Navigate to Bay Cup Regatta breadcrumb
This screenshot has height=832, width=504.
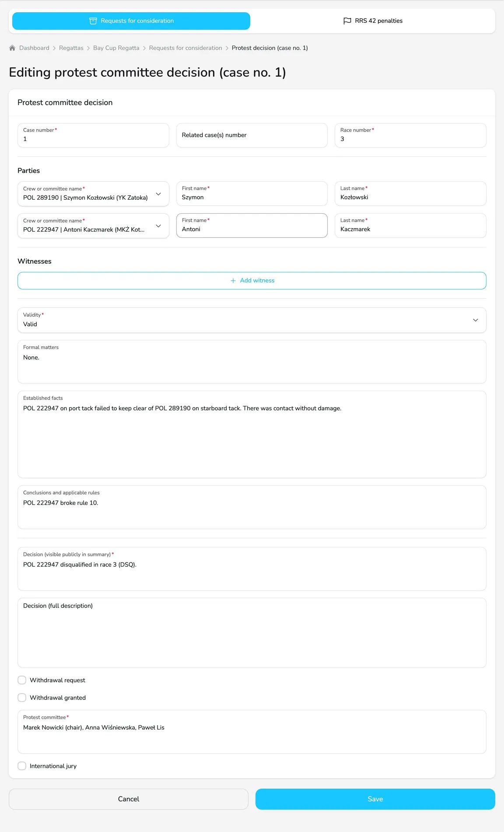click(116, 48)
